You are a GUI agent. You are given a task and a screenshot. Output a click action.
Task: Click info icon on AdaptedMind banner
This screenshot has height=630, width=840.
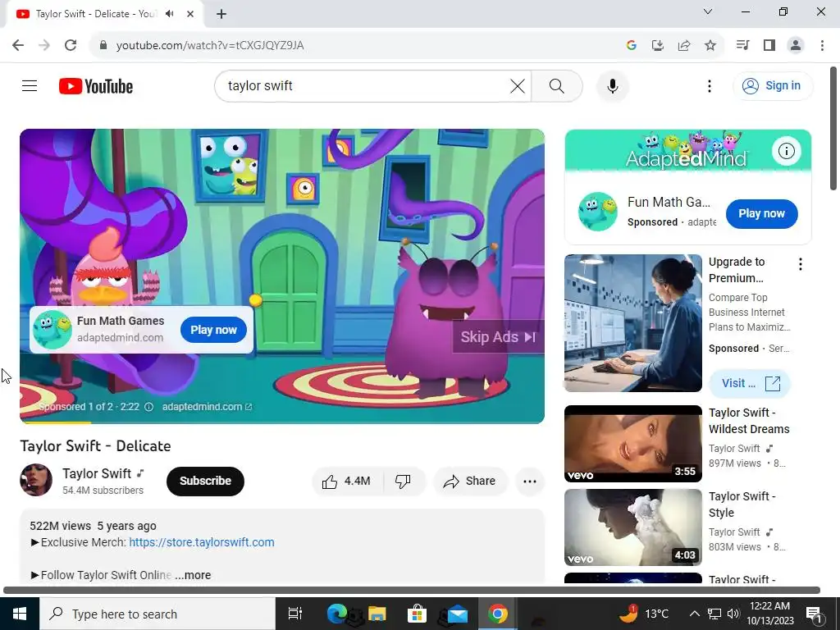(786, 151)
